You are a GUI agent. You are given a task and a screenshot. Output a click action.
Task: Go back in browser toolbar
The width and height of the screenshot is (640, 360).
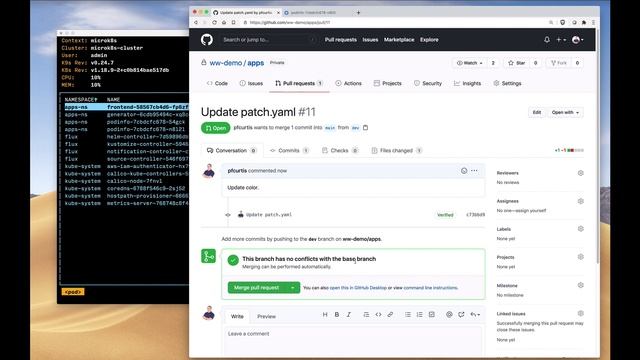pos(196,22)
